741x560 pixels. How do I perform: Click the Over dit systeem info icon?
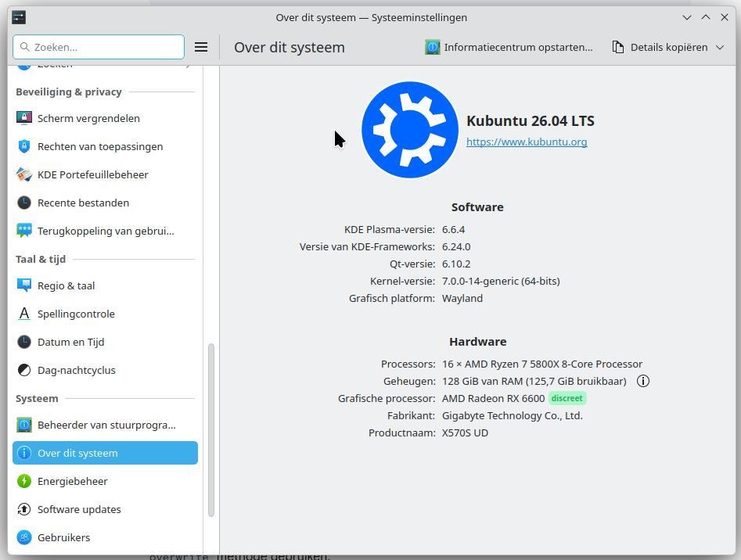click(24, 454)
